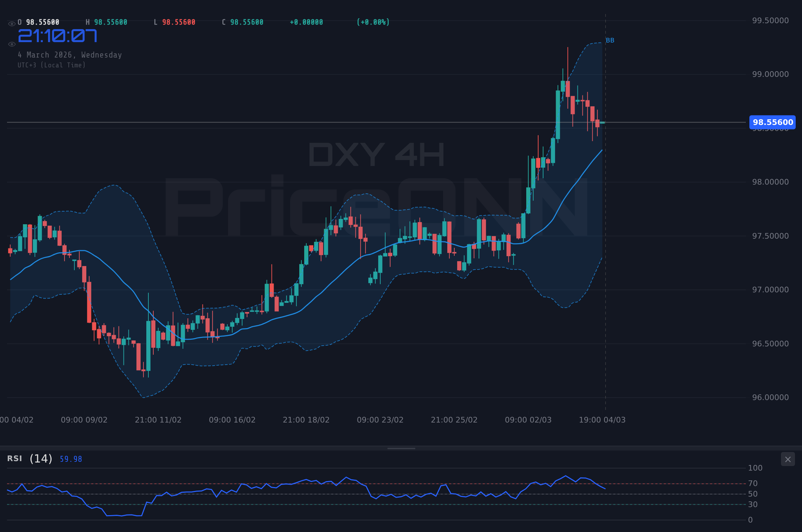Click the 21:10:07 clock display
This screenshot has width=802, height=532.
point(58,35)
